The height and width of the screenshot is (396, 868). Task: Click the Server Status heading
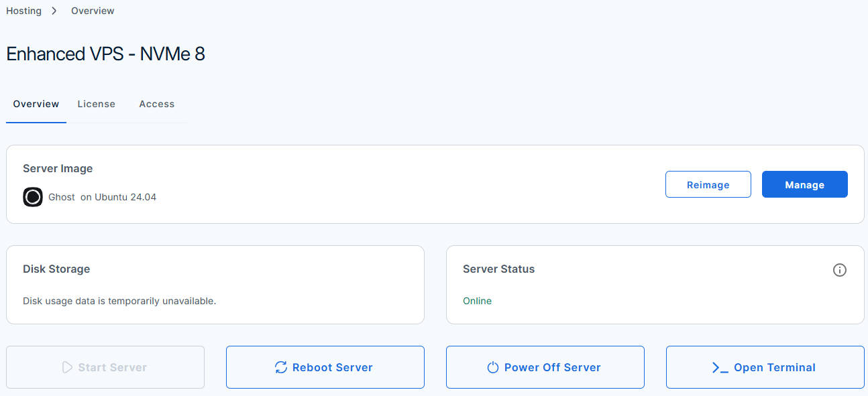tap(498, 269)
